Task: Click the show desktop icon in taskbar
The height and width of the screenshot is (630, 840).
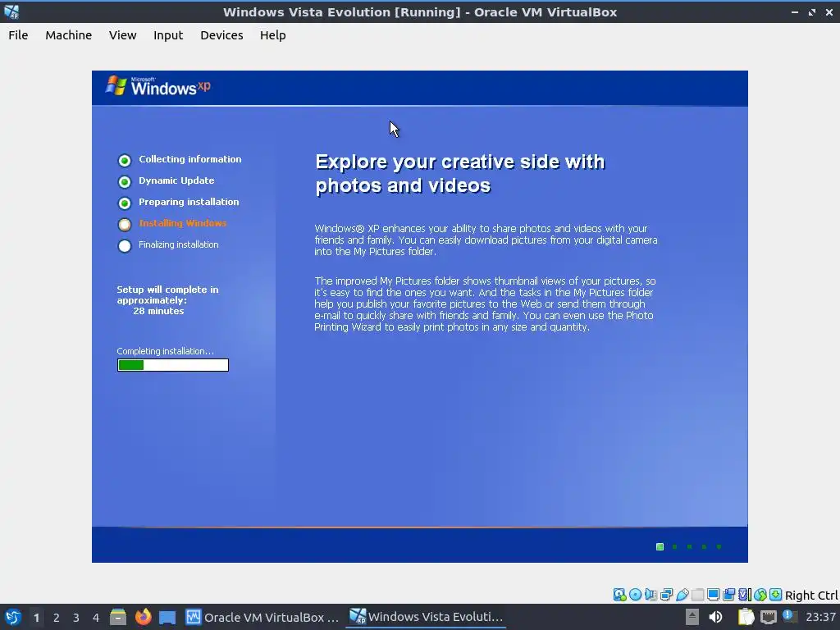Action: pyautogui.click(x=167, y=618)
